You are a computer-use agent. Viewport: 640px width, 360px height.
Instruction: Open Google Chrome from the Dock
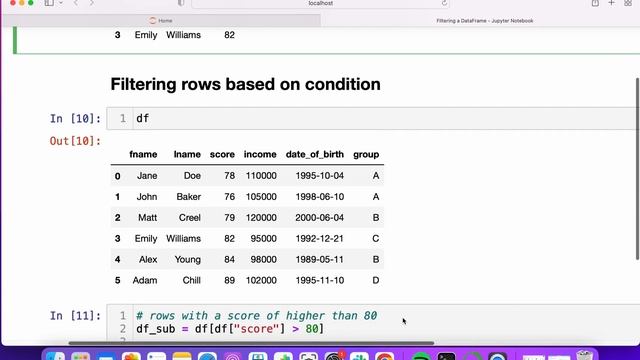point(384,356)
